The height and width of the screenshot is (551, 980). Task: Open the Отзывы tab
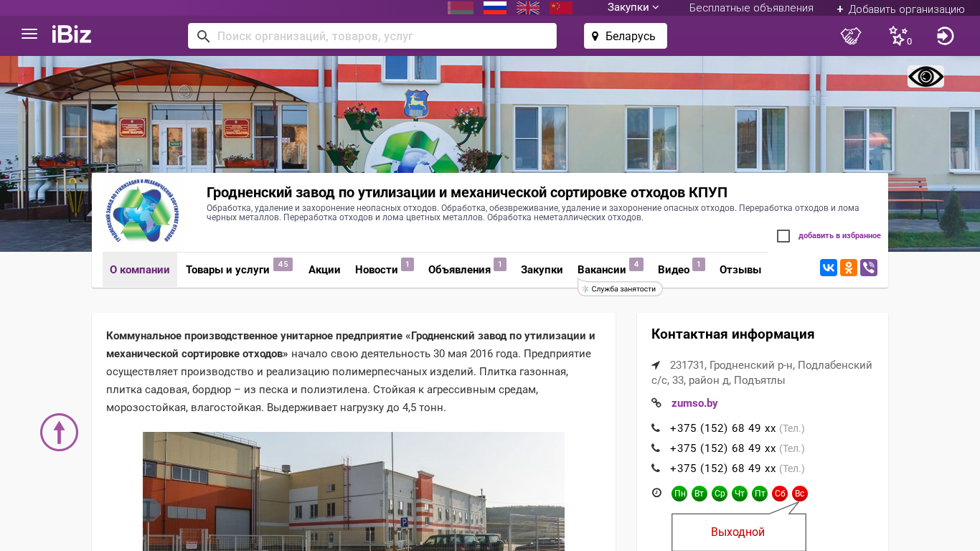pyautogui.click(x=740, y=270)
